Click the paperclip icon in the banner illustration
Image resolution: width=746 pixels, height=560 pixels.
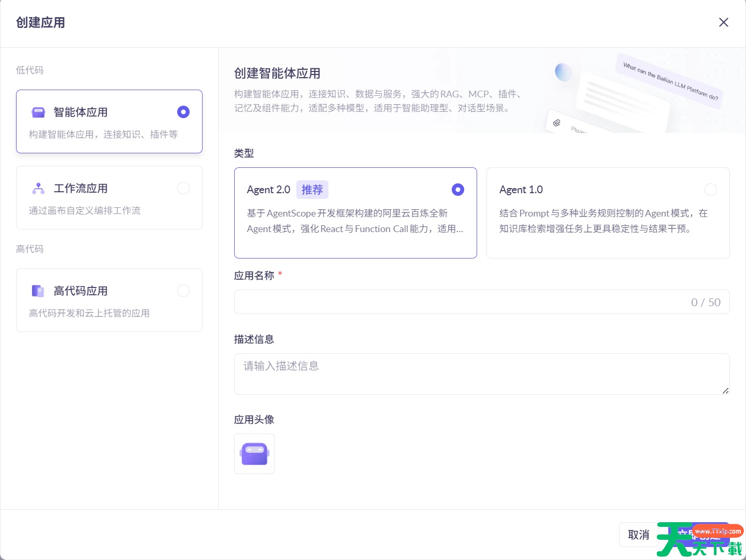tap(557, 123)
